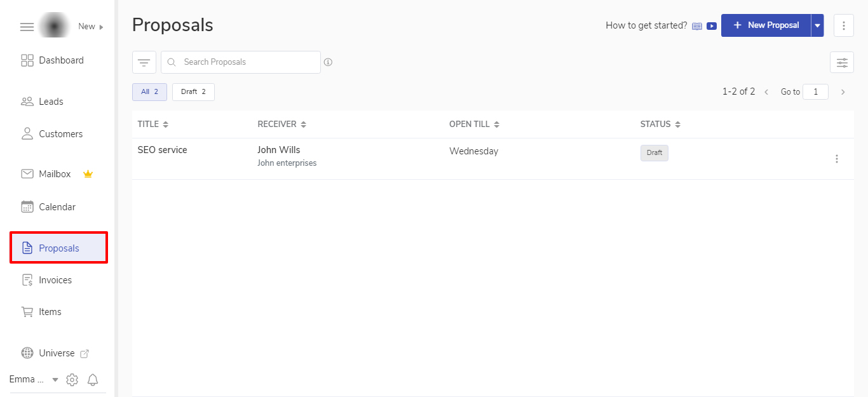This screenshot has width=868, height=397.
Task: Open the three-dot menu for SEO service row
Action: coord(836,159)
